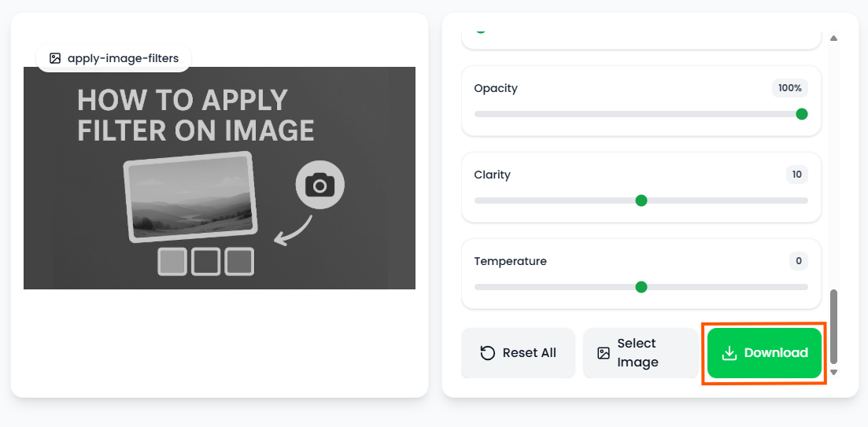Click the apply-image-filters filename label
Image resolution: width=868 pixels, height=427 pixels.
(123, 58)
